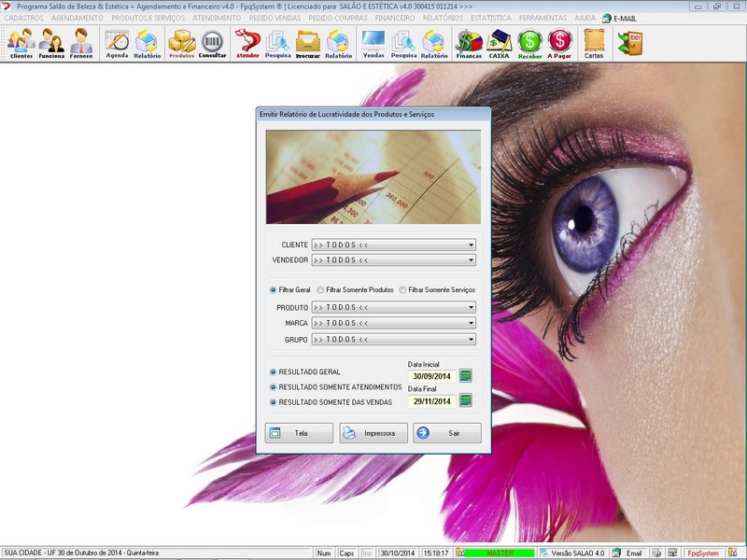Screen dimensions: 747x560
Task: Open the Finanças toolbar icon
Action: tap(469, 43)
